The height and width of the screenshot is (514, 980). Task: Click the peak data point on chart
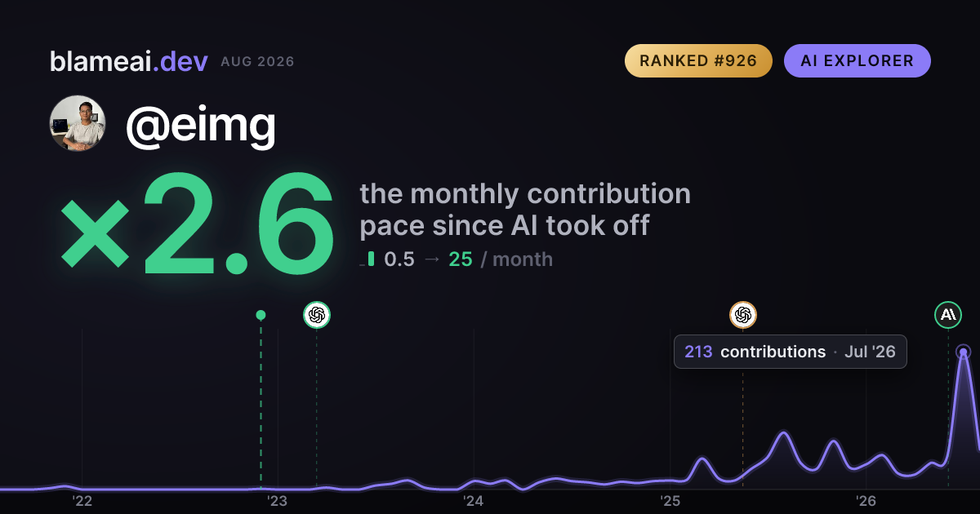(964, 352)
